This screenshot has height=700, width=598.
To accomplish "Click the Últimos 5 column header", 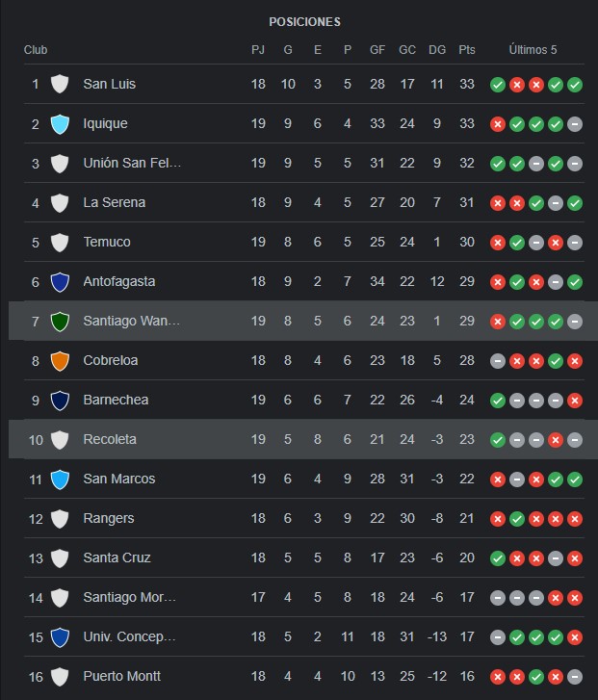I will (x=533, y=49).
